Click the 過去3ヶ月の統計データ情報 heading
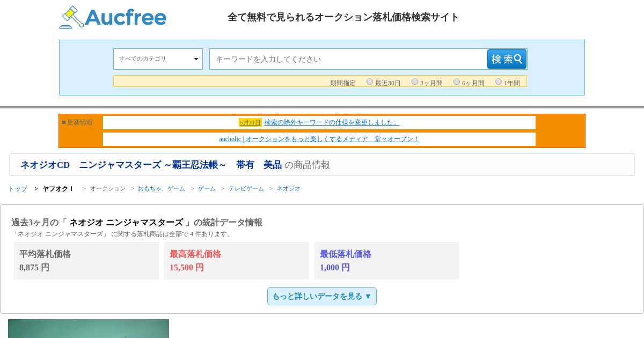The height and width of the screenshot is (338, 644). pos(137,223)
